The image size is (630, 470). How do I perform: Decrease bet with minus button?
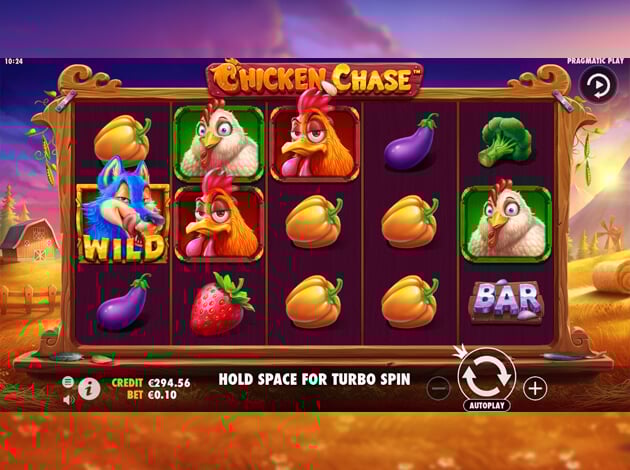tap(438, 388)
